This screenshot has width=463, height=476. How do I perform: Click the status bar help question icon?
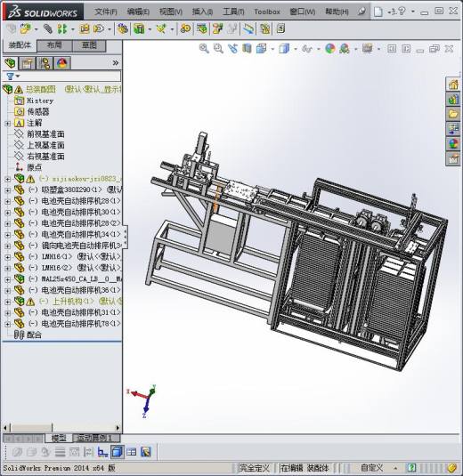coord(411,468)
